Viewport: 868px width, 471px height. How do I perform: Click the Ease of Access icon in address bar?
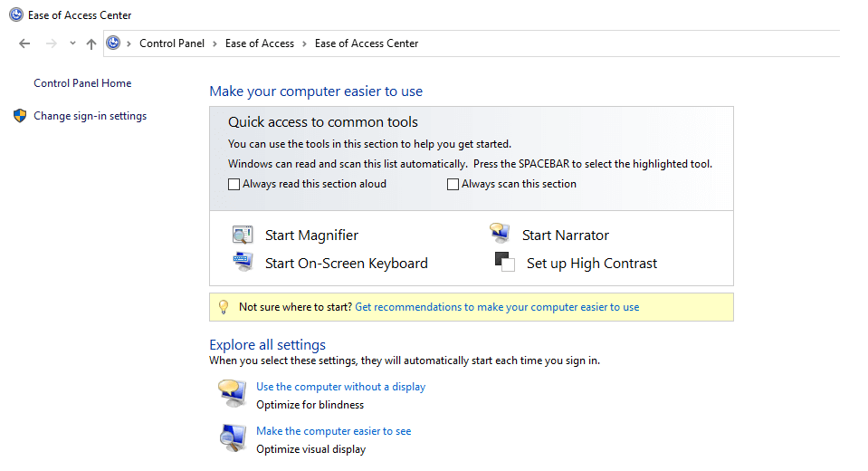(113, 43)
